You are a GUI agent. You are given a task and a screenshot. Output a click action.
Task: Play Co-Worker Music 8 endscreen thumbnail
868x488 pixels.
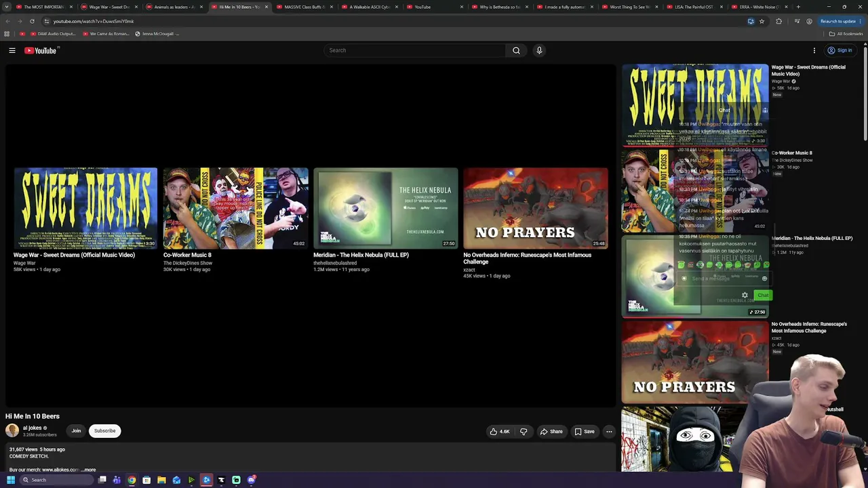pos(235,208)
